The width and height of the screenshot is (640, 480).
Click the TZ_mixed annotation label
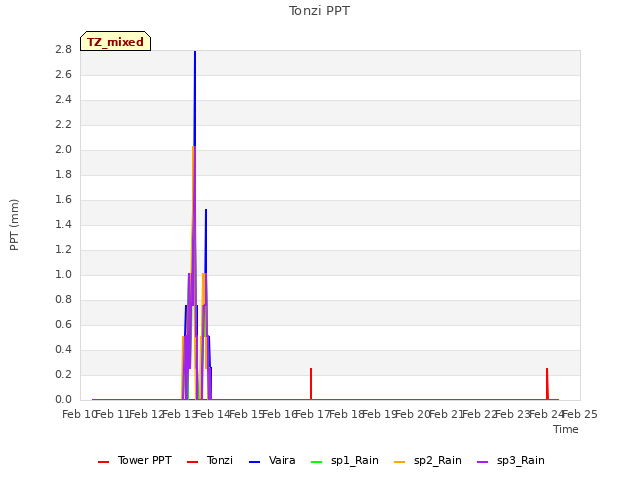(x=116, y=41)
